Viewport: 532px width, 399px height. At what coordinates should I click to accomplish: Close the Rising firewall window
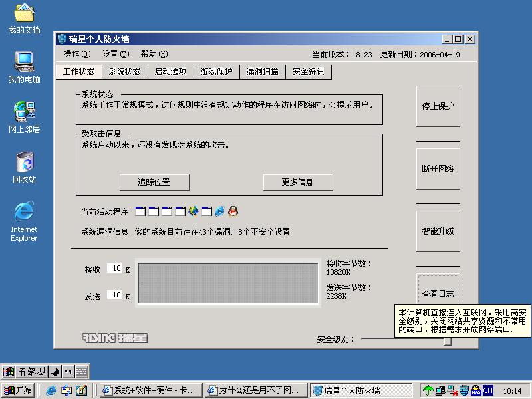coord(470,39)
